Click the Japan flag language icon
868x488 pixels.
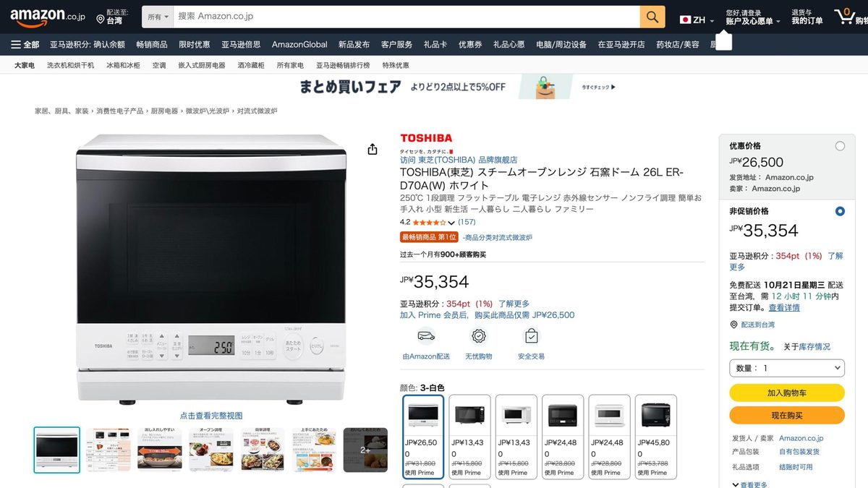684,20
